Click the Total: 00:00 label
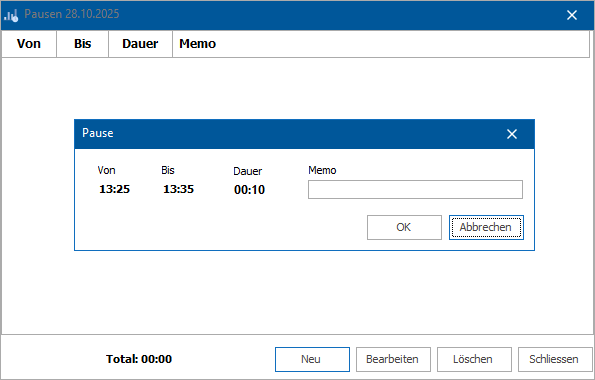The height and width of the screenshot is (380, 595). tap(139, 359)
